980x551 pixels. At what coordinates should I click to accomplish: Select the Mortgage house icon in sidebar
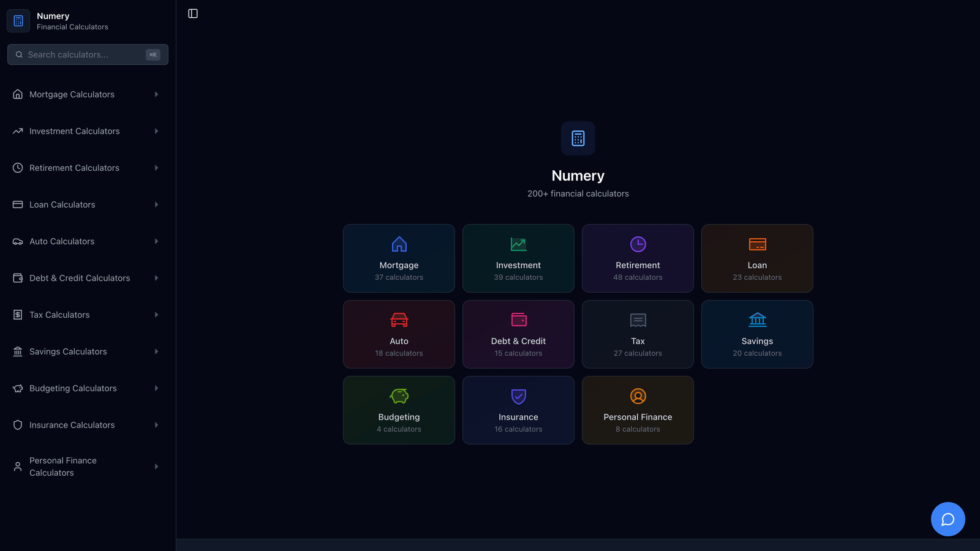(18, 94)
